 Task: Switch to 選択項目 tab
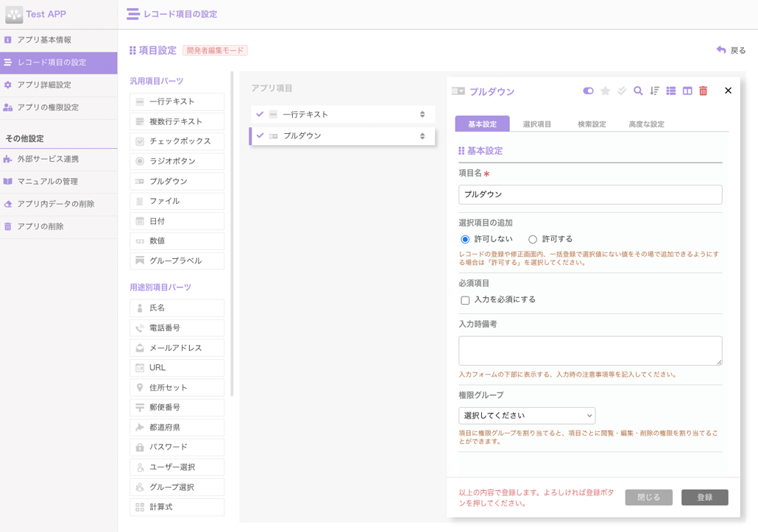[x=536, y=124]
